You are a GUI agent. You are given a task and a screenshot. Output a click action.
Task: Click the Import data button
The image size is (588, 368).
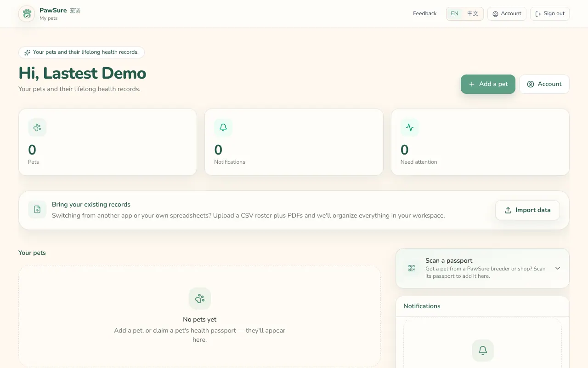click(x=527, y=210)
